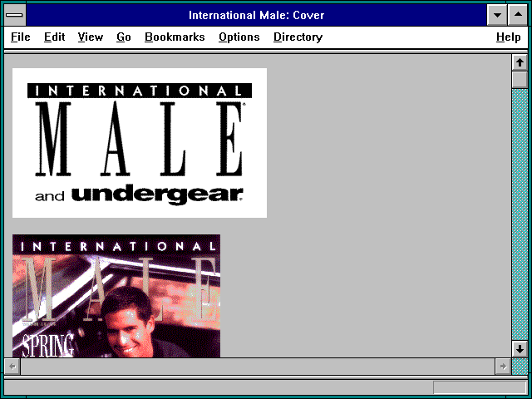Image resolution: width=532 pixels, height=399 pixels.
Task: Click the vertical scrollbar up arrow
Action: point(520,62)
